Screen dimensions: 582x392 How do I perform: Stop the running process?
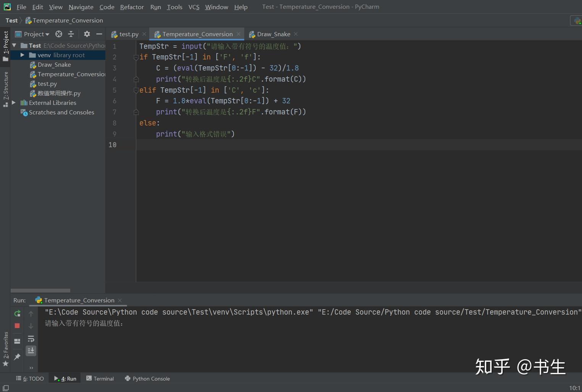click(x=17, y=326)
